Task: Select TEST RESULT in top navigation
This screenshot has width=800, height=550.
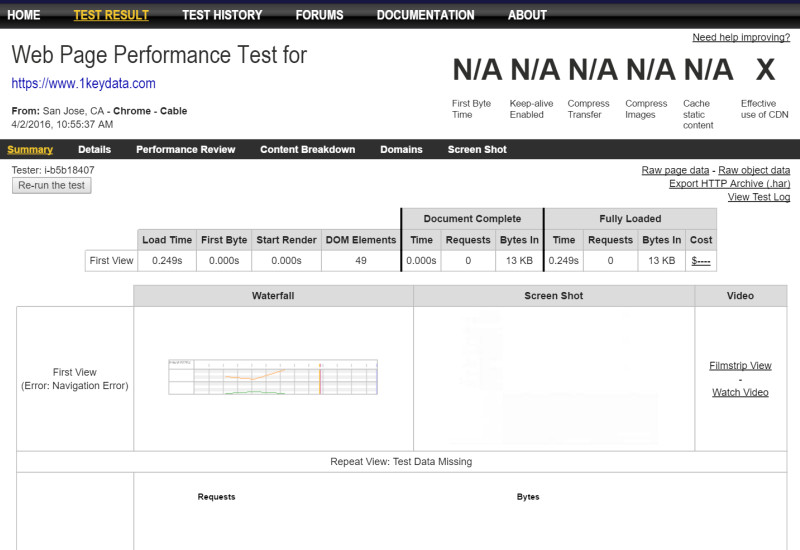Action: [x=111, y=15]
